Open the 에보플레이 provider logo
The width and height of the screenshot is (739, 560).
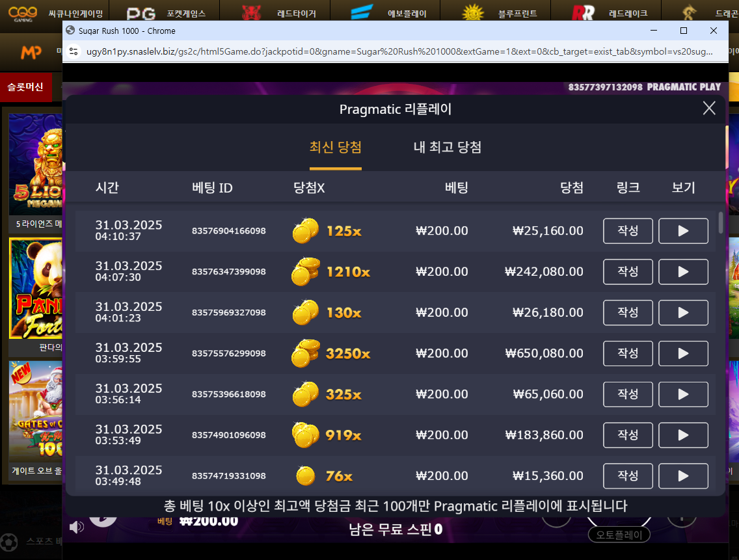pos(362,12)
